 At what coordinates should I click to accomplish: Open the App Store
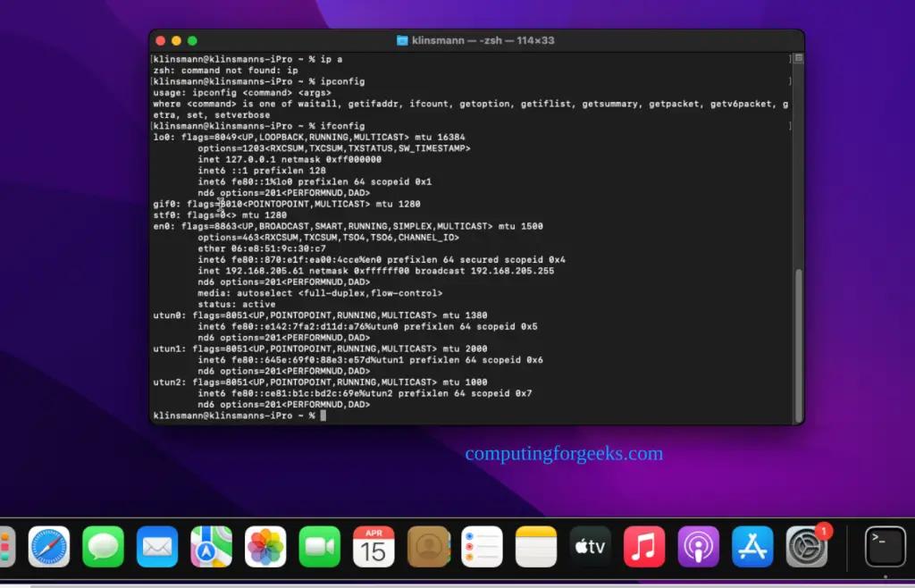[752, 547]
